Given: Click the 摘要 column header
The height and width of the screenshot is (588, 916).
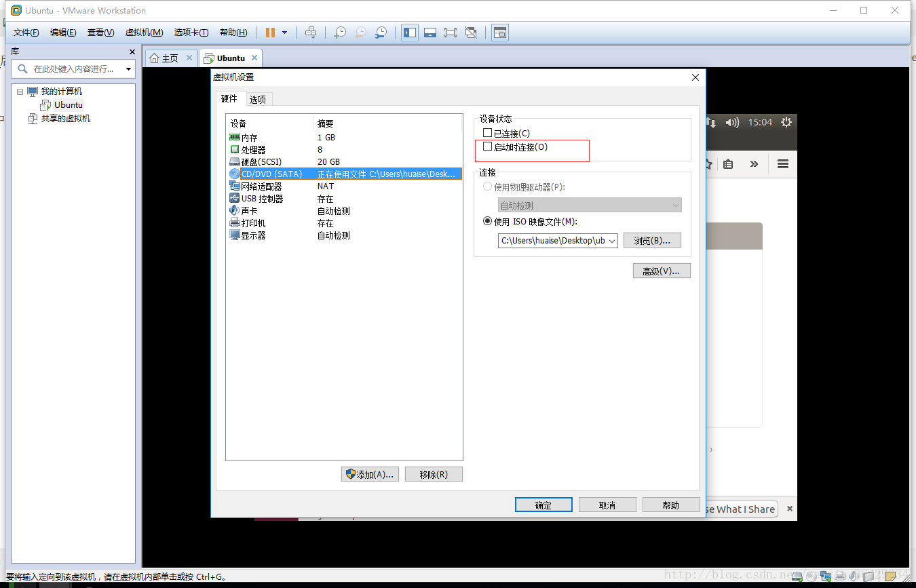Looking at the screenshot, I should click(x=387, y=123).
